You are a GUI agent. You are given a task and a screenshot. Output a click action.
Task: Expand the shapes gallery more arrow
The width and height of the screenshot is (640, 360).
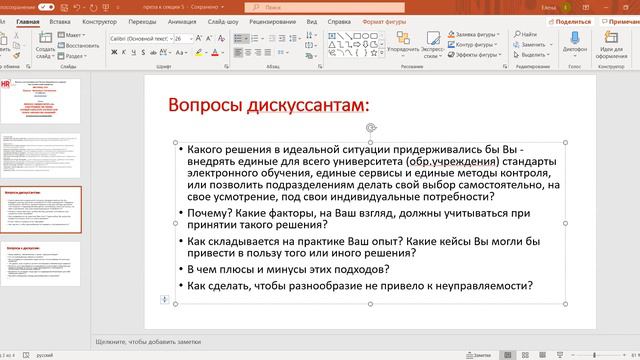pyautogui.click(x=382, y=53)
